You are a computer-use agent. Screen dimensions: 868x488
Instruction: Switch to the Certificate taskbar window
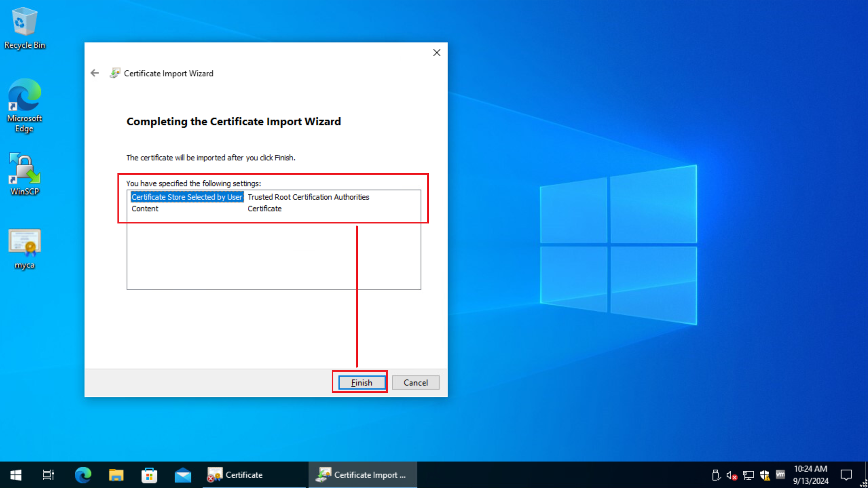click(255, 475)
